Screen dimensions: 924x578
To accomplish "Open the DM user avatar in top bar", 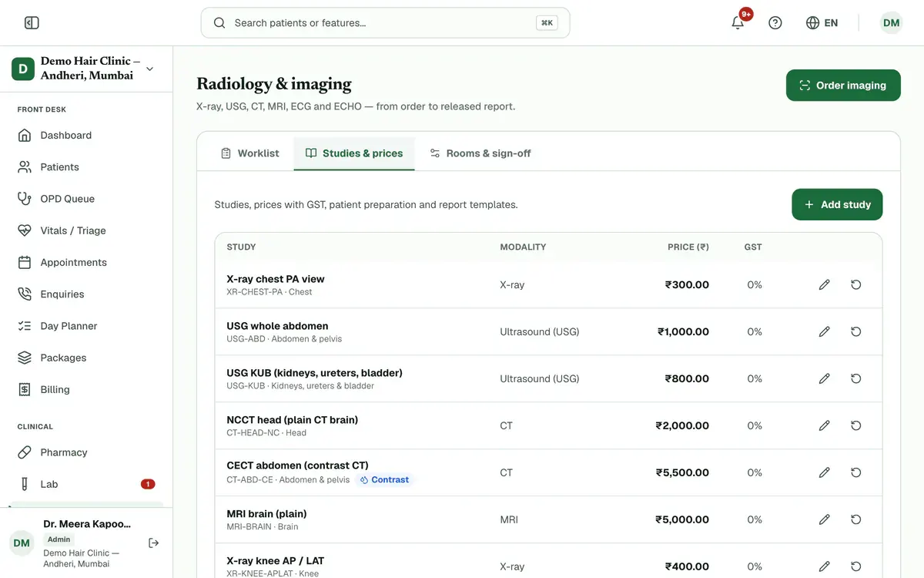I will [892, 23].
